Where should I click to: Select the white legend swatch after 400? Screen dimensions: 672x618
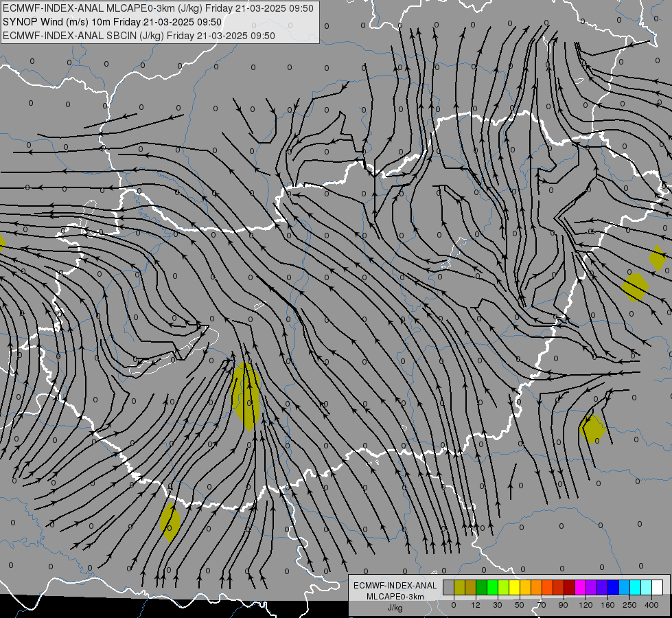pos(658,587)
